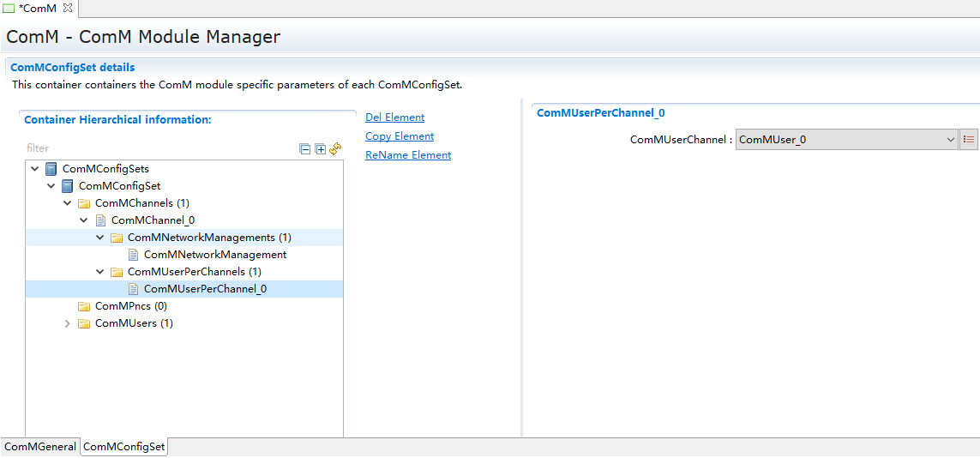This screenshot has width=980, height=458.
Task: Click the ComMConfigSets container icon
Action: 51,169
